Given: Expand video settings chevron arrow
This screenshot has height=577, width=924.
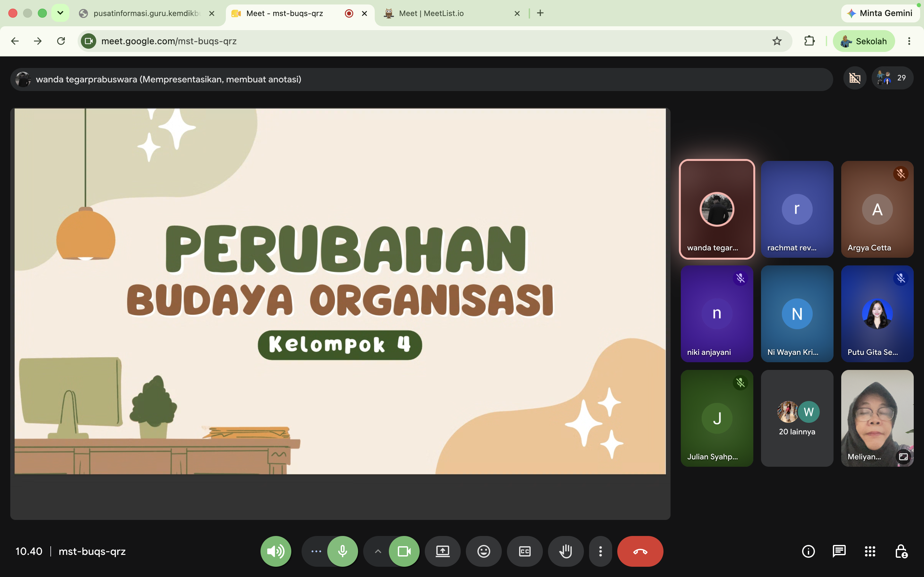Looking at the screenshot, I should click(378, 551).
